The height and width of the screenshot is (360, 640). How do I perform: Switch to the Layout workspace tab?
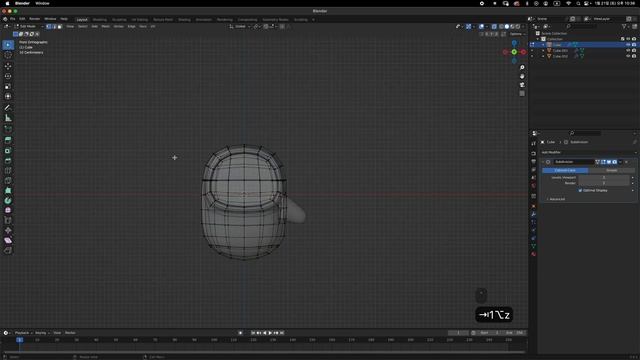click(x=82, y=20)
